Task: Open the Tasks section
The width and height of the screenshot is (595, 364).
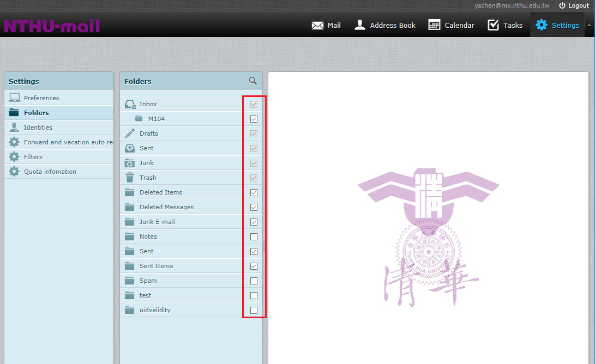Action: tap(504, 25)
